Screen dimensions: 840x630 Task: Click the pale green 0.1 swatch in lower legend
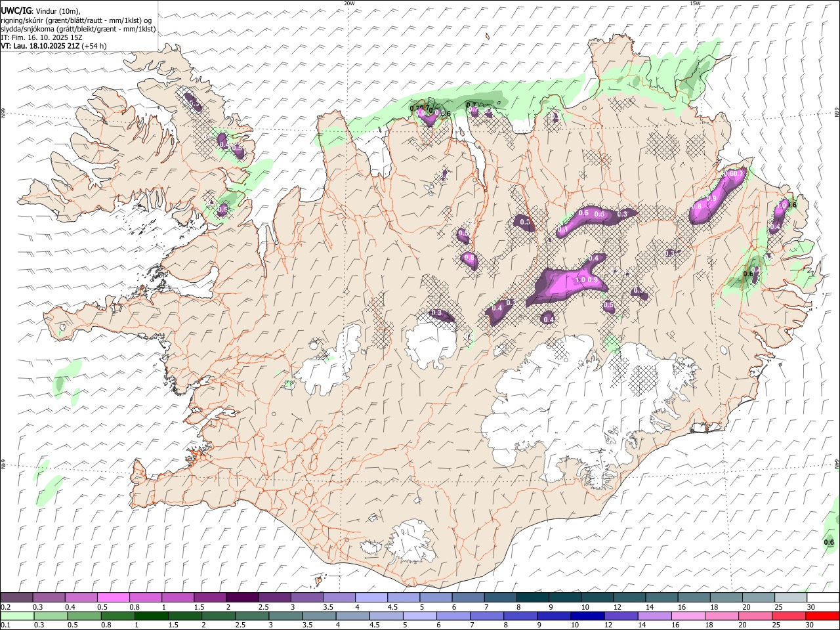click(x=17, y=616)
